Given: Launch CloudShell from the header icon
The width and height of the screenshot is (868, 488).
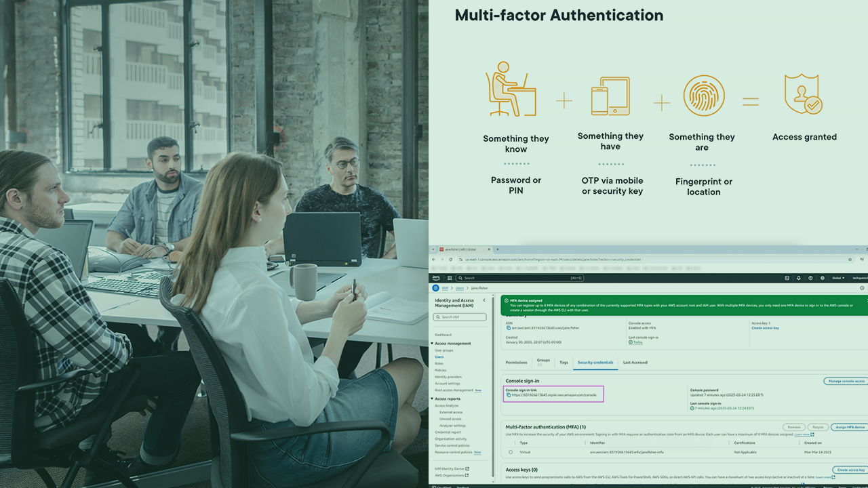Looking at the screenshot, I should tap(787, 278).
